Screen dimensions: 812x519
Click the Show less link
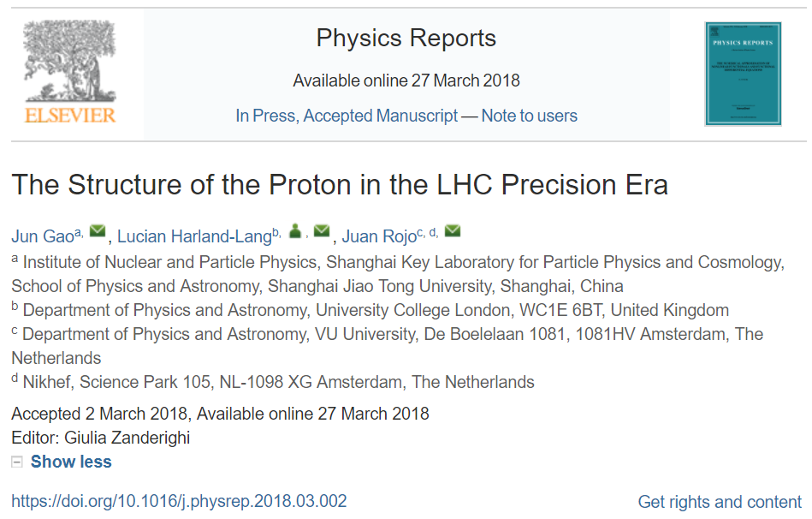71,462
